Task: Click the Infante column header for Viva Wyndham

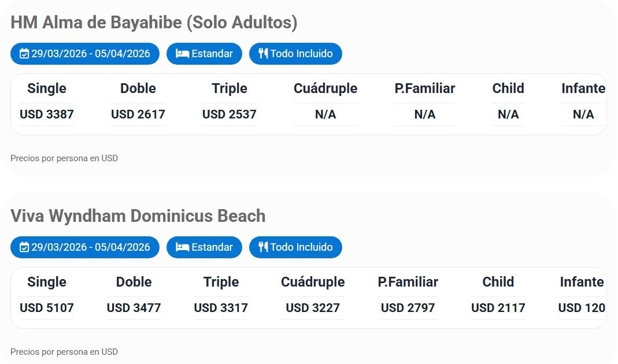Action: click(x=582, y=282)
